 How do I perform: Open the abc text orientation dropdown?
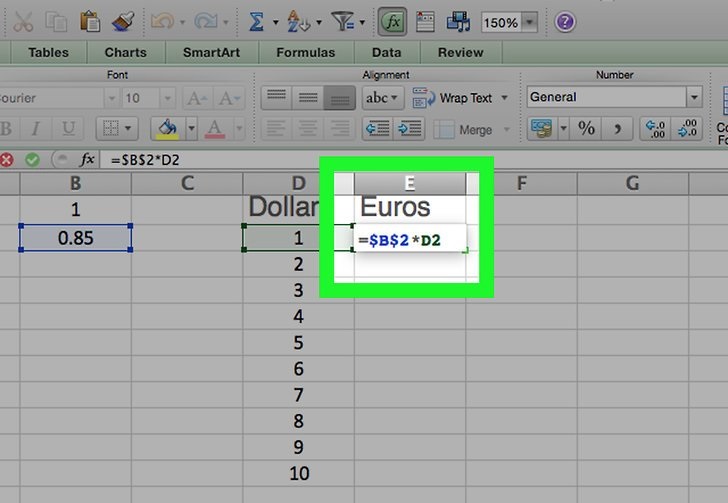tap(383, 98)
